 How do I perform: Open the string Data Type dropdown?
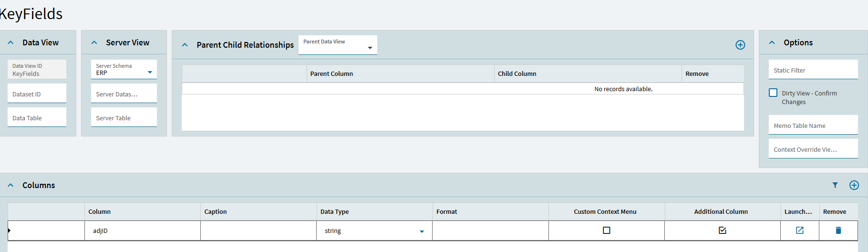[x=422, y=231]
